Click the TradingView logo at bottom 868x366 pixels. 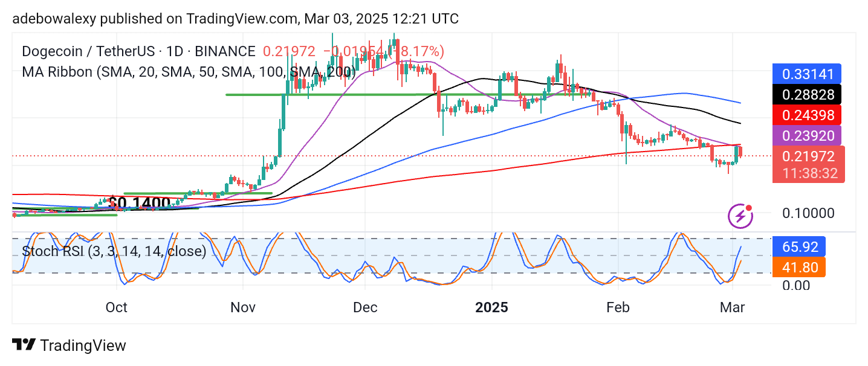(x=69, y=345)
